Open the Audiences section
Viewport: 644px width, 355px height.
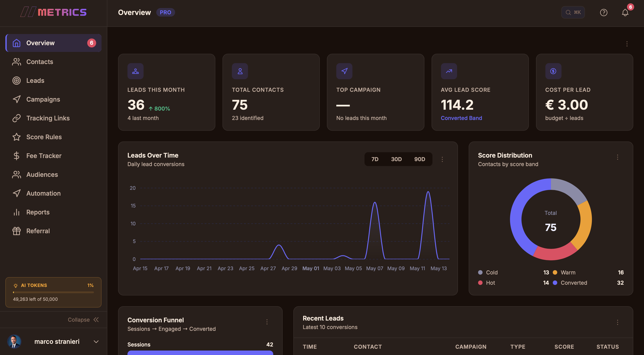(x=53, y=174)
